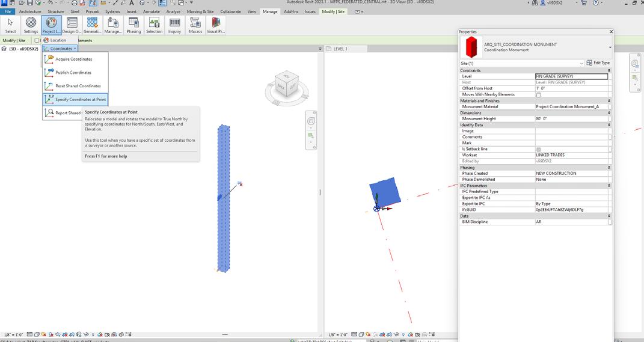Click the help question mark icon

[x=595, y=3]
